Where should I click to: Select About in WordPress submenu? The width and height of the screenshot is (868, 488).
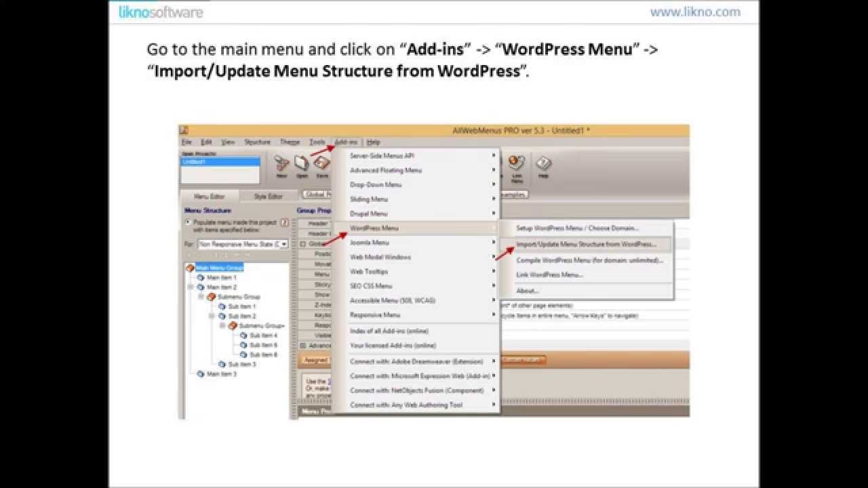[587, 290]
